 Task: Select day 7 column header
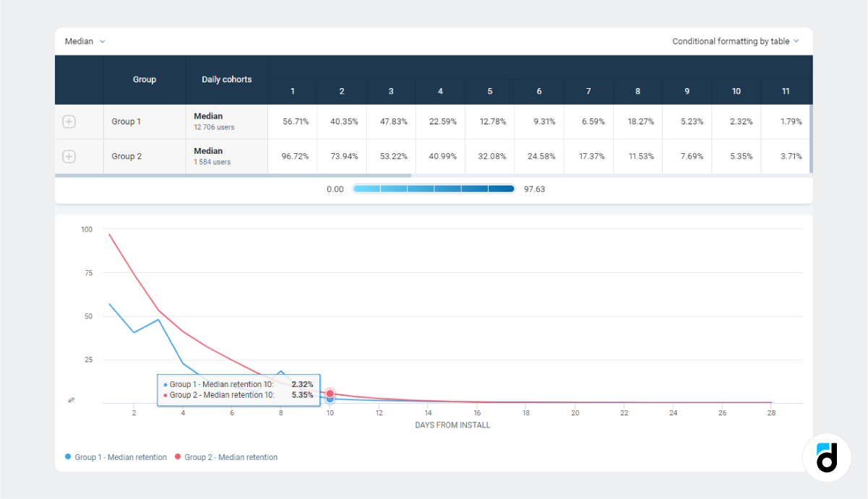point(588,92)
